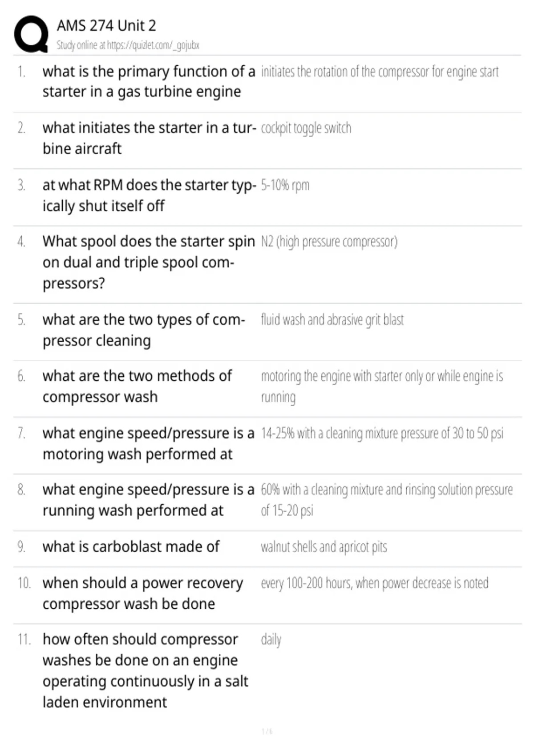Click question 1 about starter primary function
This screenshot has height=756, width=534.
tap(149, 81)
